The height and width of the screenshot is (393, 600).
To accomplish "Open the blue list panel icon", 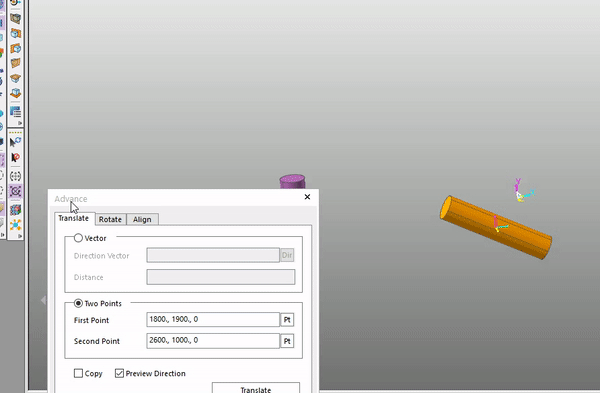I will coord(15,112).
